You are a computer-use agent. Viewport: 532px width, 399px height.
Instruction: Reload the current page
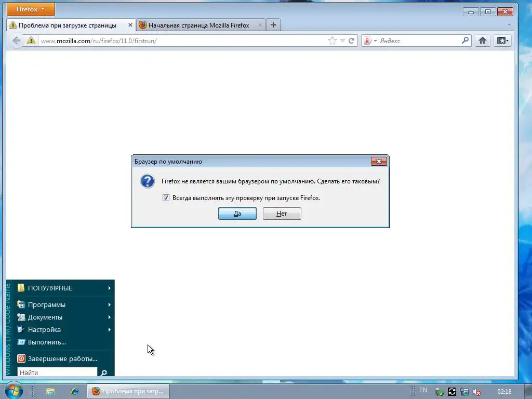click(352, 41)
